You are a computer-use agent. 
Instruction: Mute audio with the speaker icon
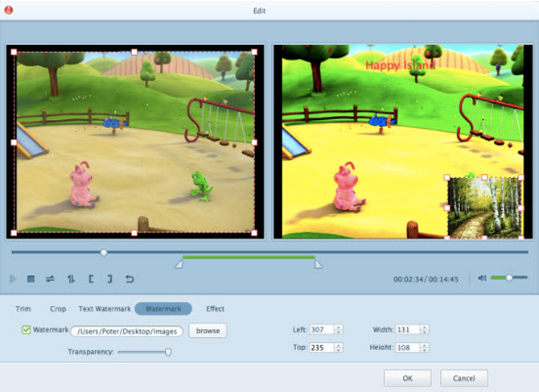[x=482, y=278]
